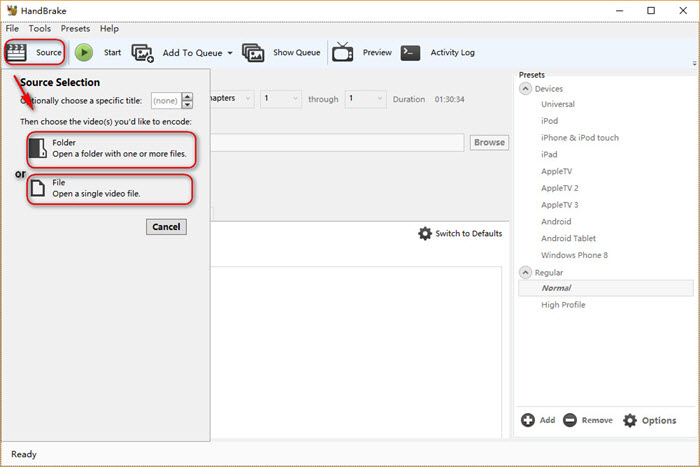This screenshot has height=467, width=700.
Task: Increase the specific title stepper value
Action: (x=188, y=96)
